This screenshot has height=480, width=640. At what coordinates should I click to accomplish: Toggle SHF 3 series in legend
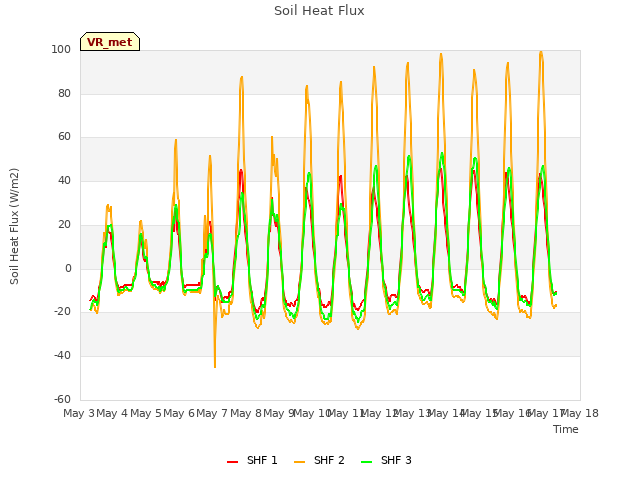click(386, 460)
